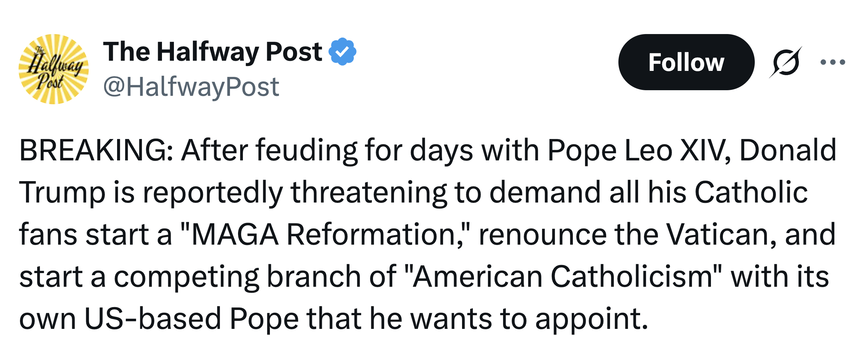
Task: Click the display name The Halfway Post
Action: pyautogui.click(x=212, y=52)
